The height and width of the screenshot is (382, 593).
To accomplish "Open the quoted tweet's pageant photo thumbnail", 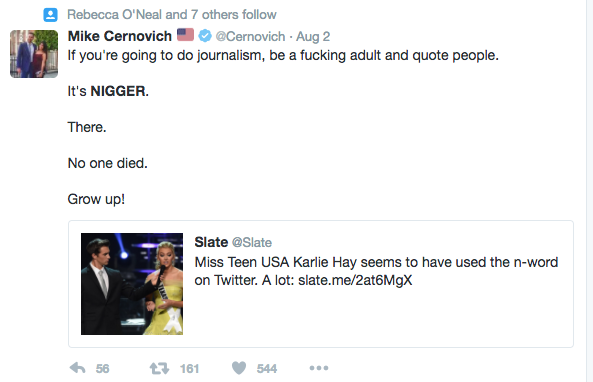I will point(132,284).
